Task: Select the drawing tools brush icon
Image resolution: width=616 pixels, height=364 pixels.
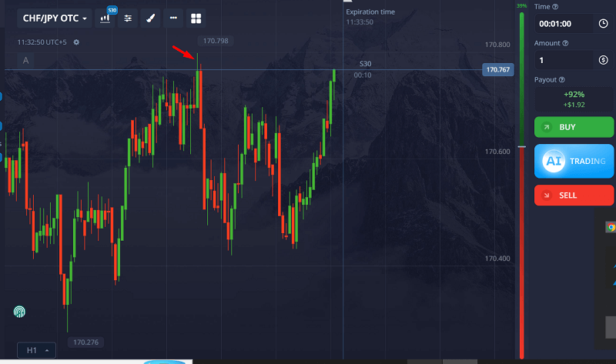Action: click(151, 18)
